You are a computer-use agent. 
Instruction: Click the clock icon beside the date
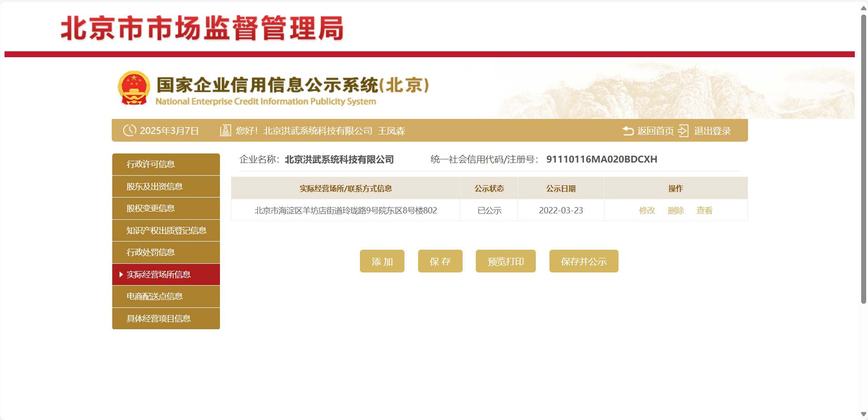pos(130,130)
